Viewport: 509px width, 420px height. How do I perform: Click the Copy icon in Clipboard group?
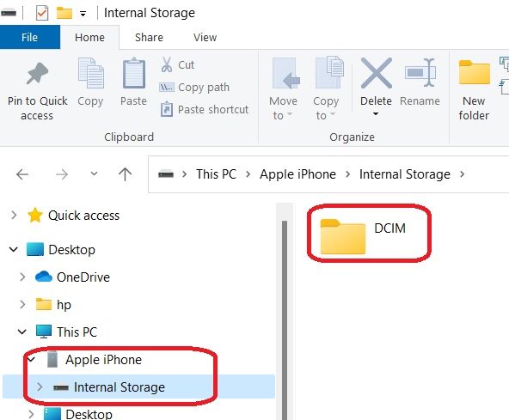91,73
